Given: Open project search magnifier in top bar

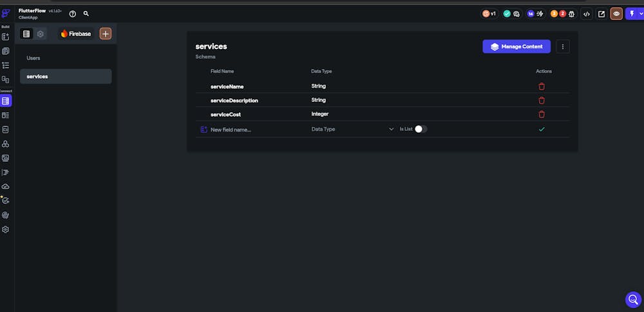Looking at the screenshot, I should tap(86, 14).
